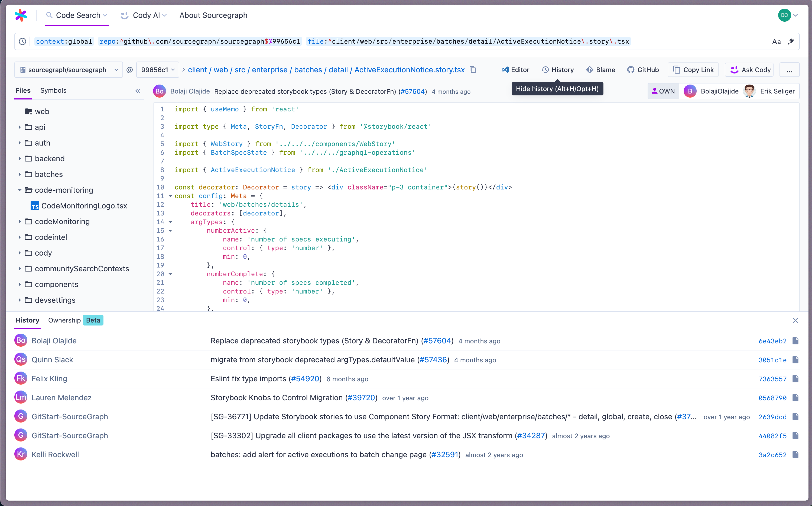
Task: Open the search history clock icon
Action: [x=22, y=41]
